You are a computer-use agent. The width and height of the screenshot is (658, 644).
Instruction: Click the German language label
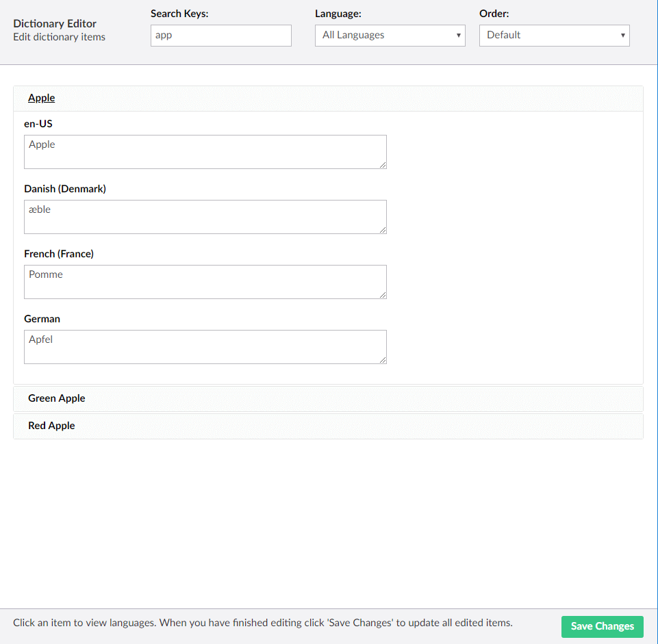(x=42, y=319)
